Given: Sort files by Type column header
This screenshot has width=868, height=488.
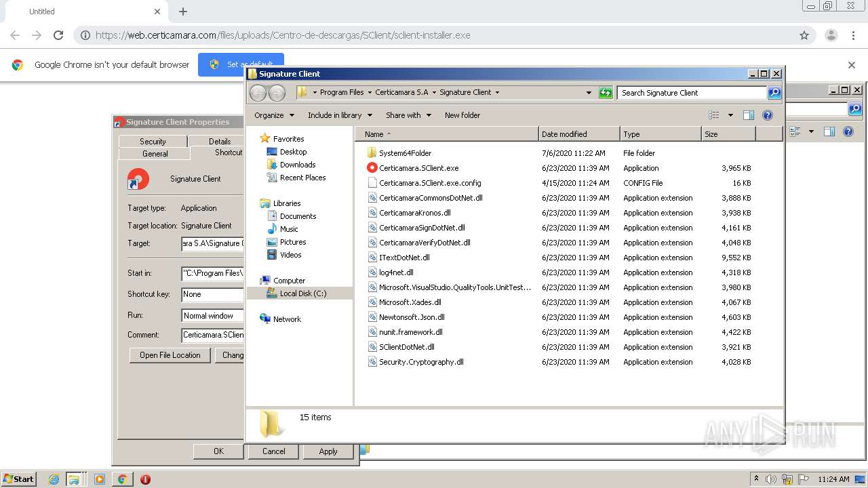Looking at the screenshot, I should 660,134.
